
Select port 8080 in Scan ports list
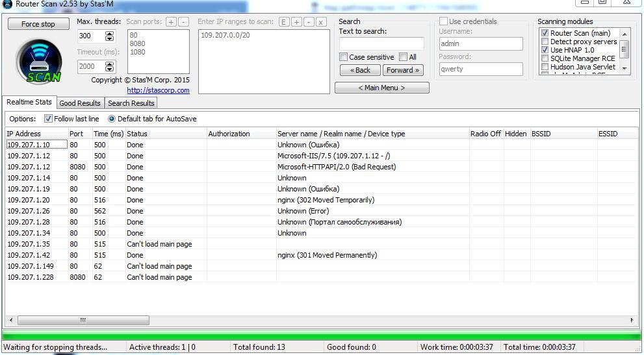click(x=137, y=43)
